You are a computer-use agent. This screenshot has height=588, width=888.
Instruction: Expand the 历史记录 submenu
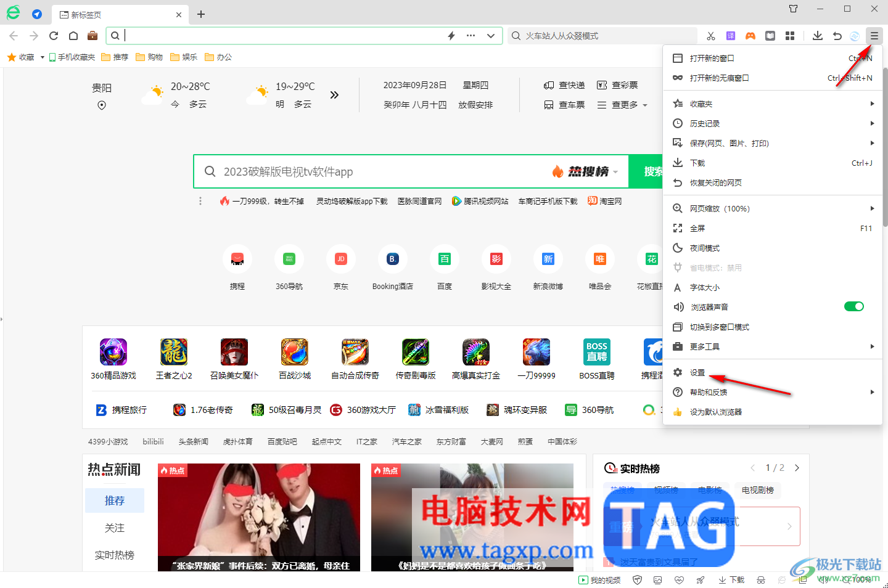[x=872, y=123]
